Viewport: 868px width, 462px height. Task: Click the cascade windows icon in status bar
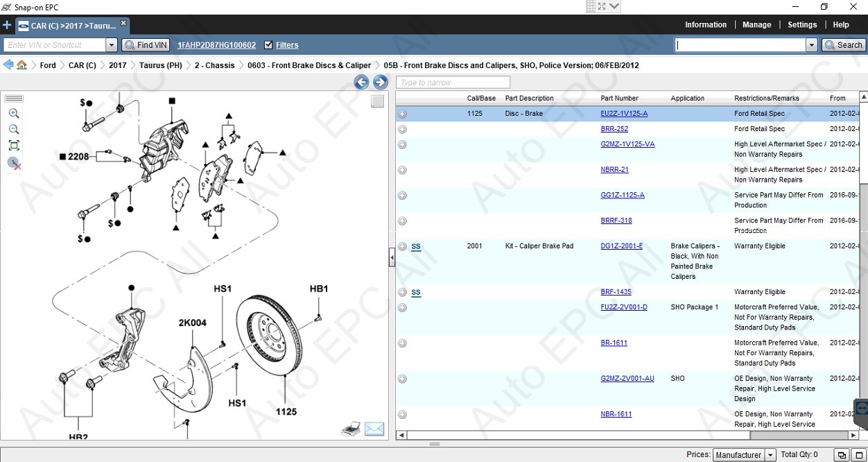(842, 455)
